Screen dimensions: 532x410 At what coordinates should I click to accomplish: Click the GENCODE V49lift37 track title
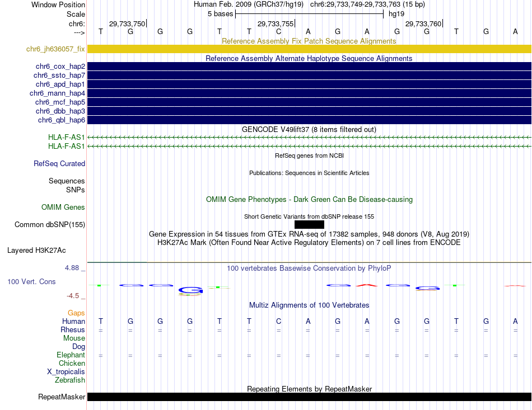tap(309, 129)
